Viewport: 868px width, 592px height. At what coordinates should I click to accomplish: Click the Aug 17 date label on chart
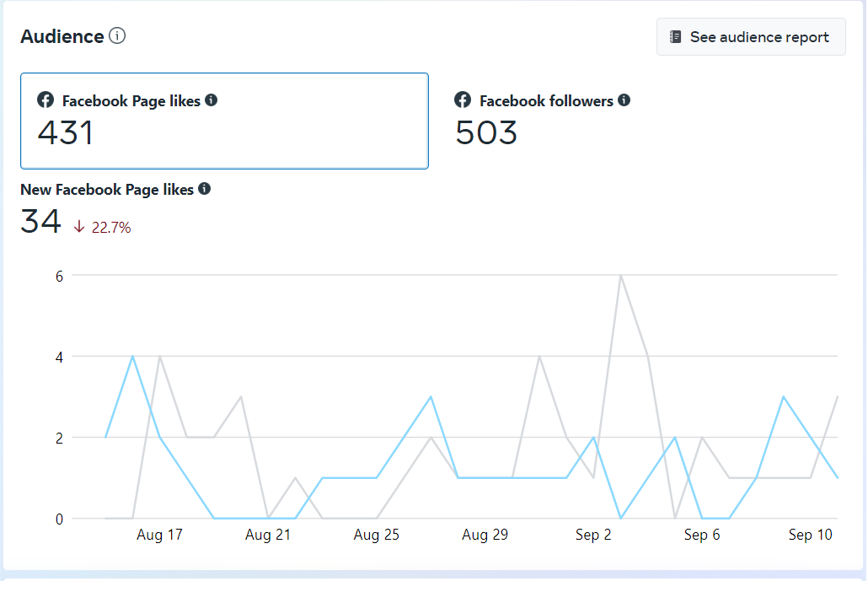159,535
